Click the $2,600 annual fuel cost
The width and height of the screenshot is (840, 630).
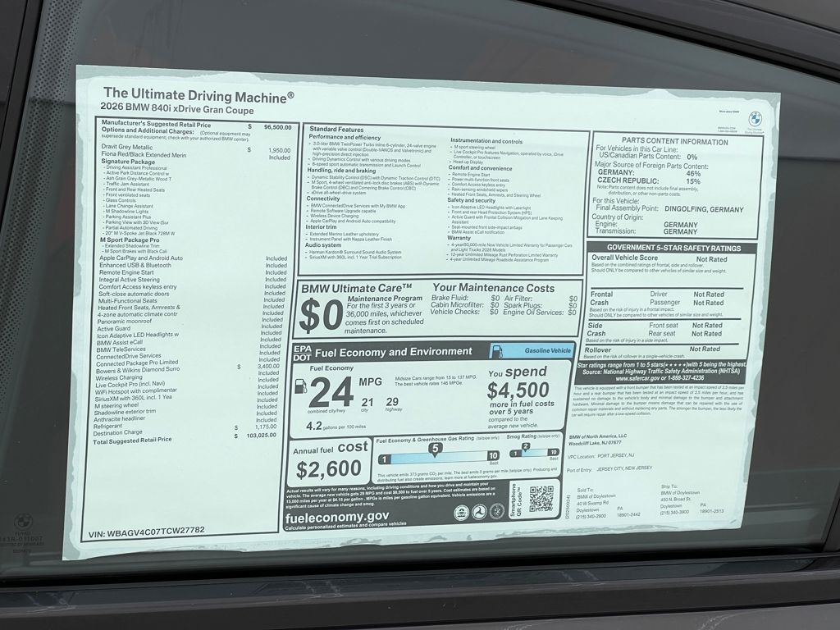329,468
